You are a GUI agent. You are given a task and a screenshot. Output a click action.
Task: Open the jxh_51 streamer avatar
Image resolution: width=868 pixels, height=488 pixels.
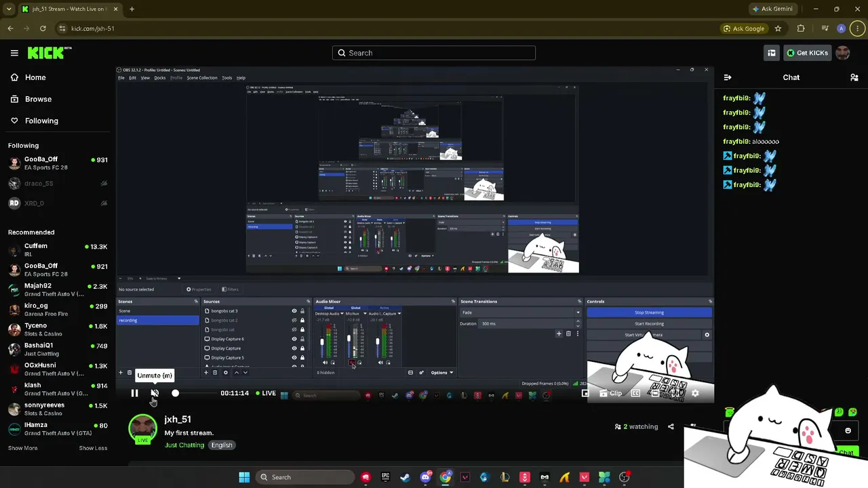pyautogui.click(x=142, y=428)
